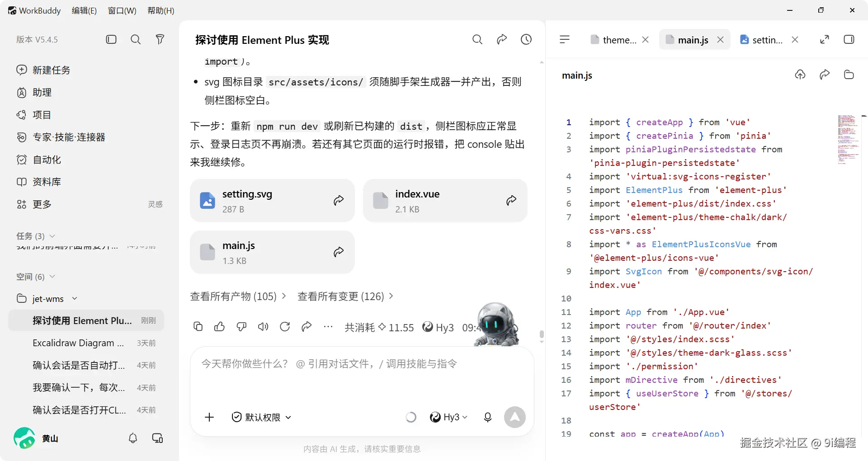
Task: Start voice input with microphone
Action: pyautogui.click(x=488, y=417)
